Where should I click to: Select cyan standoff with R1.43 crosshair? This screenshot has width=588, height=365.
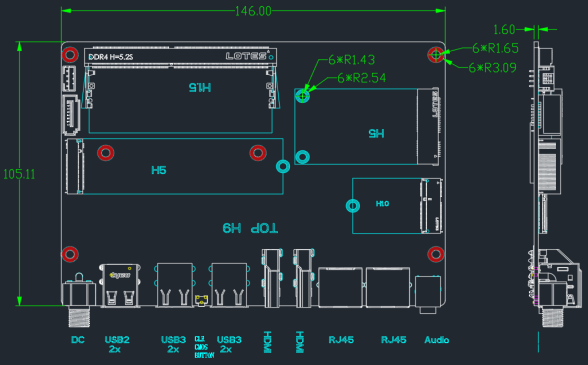(x=303, y=96)
